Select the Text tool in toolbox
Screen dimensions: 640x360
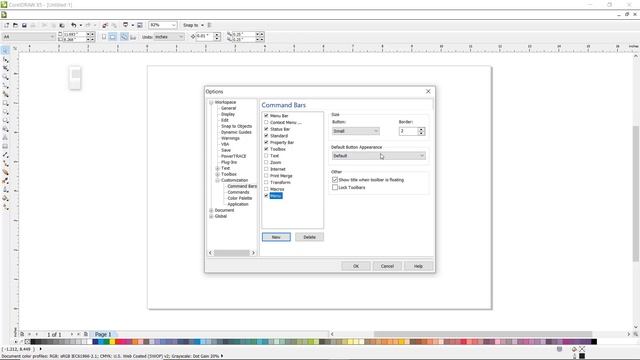[5, 138]
